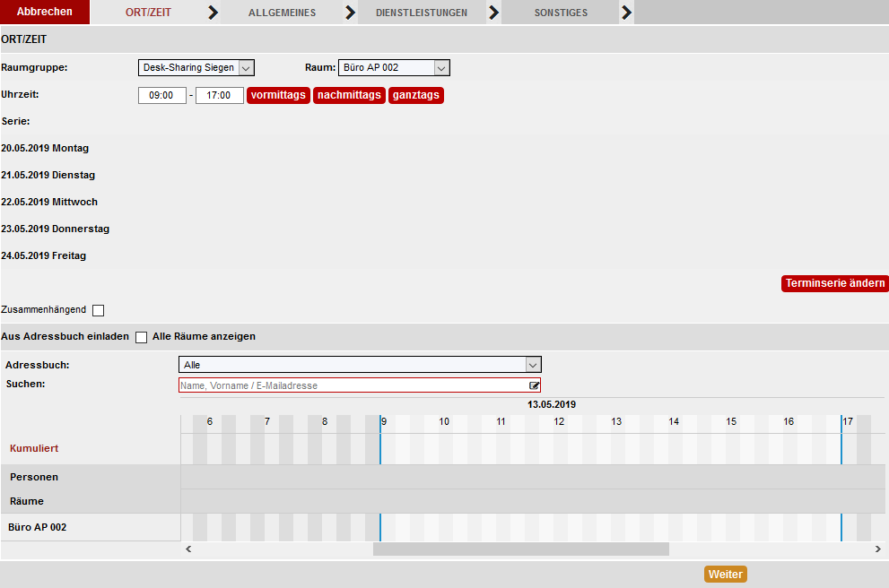Select the nachmittags time preset

(x=349, y=95)
